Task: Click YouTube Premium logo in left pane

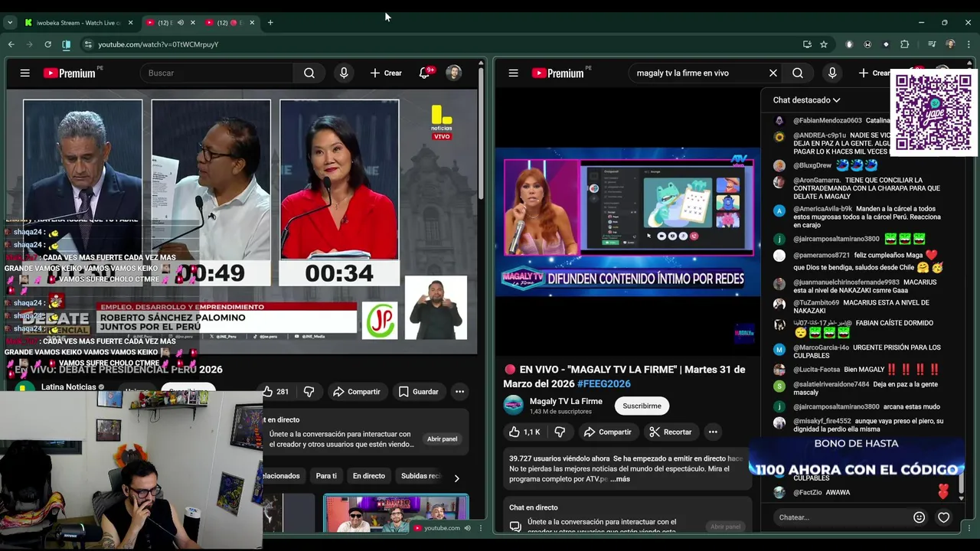Action: point(69,73)
